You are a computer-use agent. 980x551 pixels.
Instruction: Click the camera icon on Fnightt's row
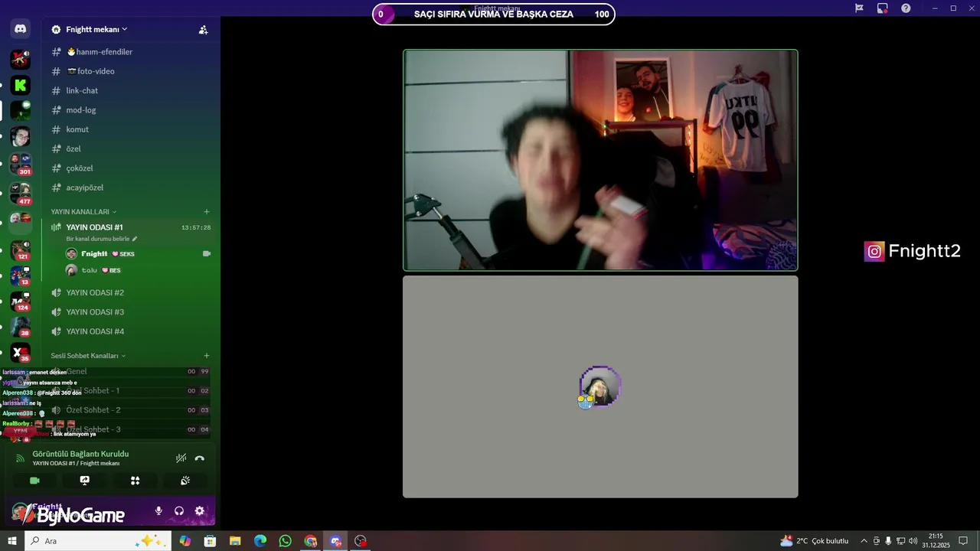point(206,253)
